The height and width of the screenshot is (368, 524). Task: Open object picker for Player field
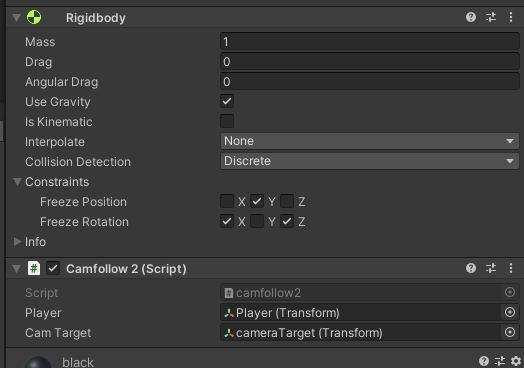(x=510, y=313)
